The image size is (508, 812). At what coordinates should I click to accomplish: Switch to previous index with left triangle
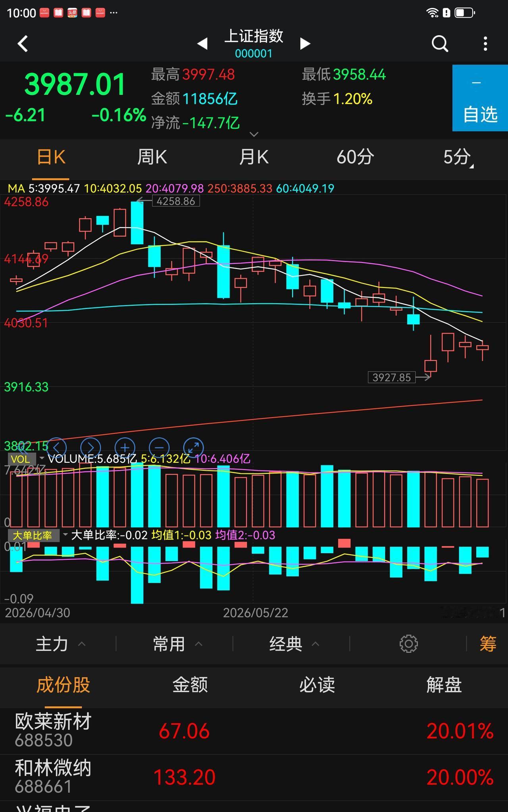point(202,43)
